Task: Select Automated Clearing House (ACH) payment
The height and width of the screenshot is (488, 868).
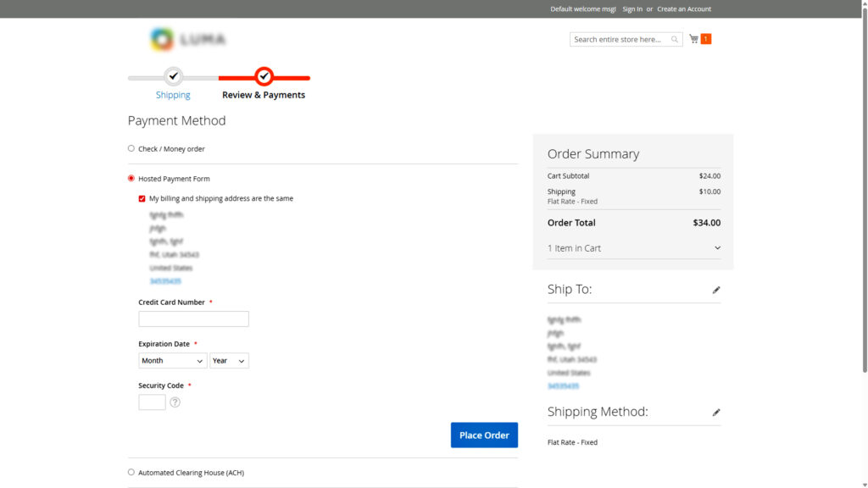Action: (131, 472)
